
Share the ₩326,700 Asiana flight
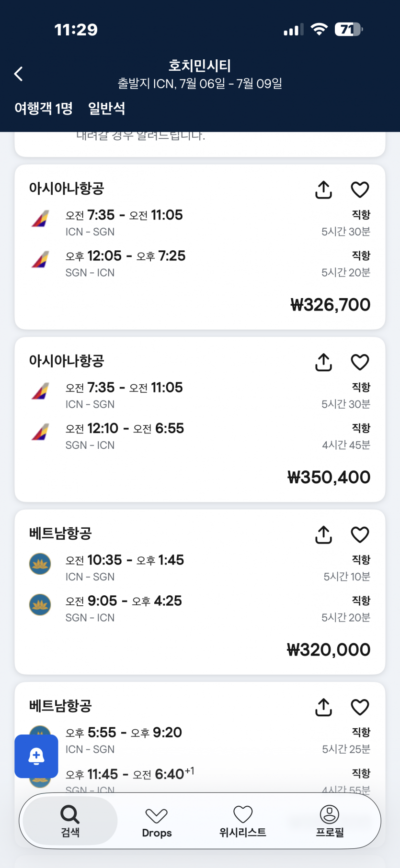point(323,190)
